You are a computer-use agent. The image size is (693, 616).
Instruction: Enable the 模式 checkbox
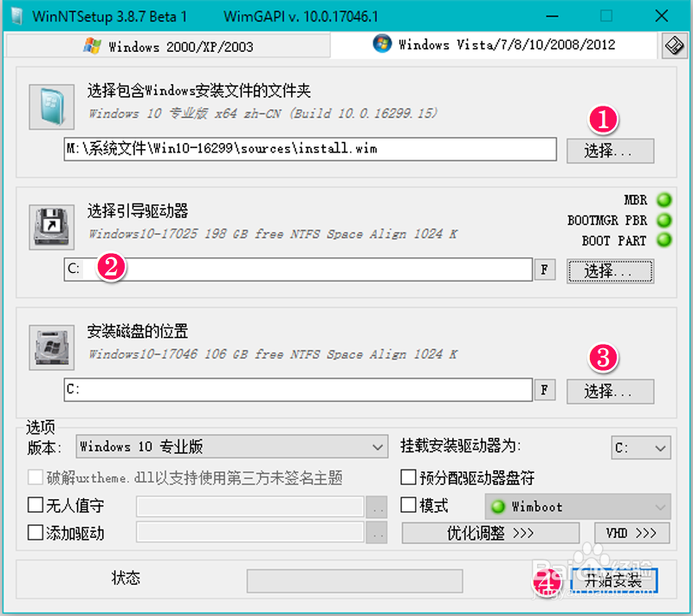408,505
